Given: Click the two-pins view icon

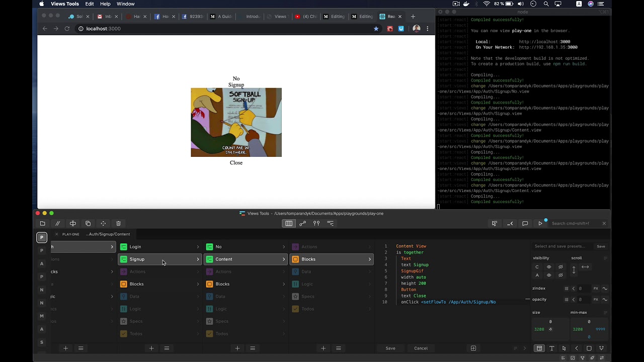Looking at the screenshot, I should click(x=316, y=223).
